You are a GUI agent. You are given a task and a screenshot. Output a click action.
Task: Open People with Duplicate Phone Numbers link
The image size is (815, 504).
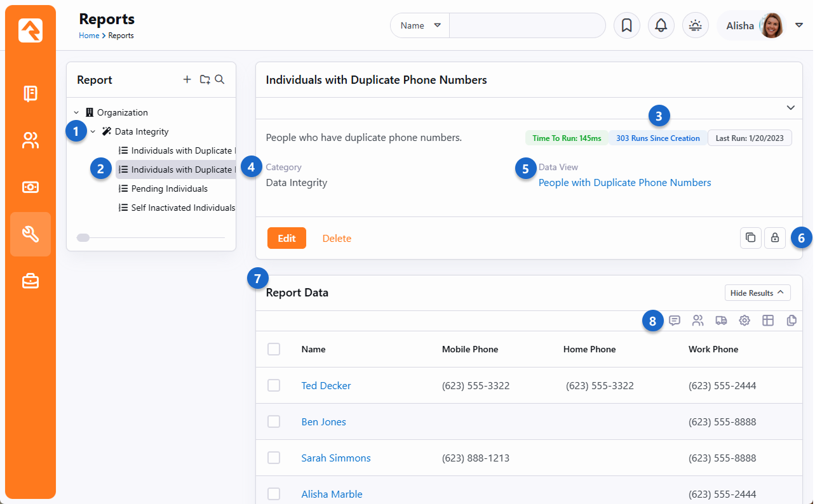[624, 183]
